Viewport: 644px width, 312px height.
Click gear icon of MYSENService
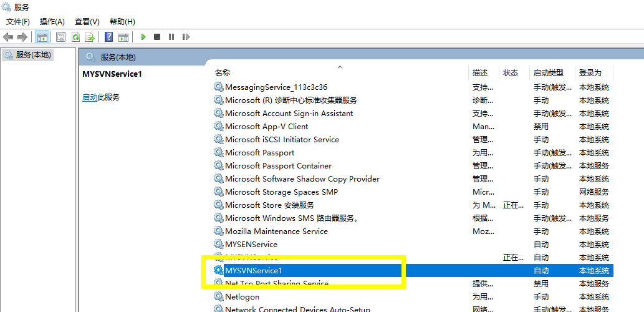[x=218, y=244]
